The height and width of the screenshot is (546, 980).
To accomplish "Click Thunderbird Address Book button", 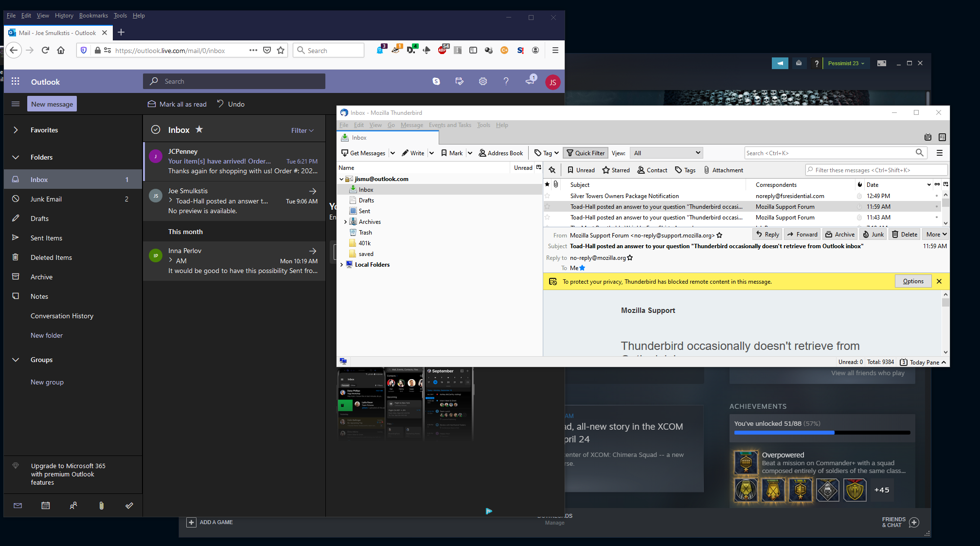I will pyautogui.click(x=501, y=153).
